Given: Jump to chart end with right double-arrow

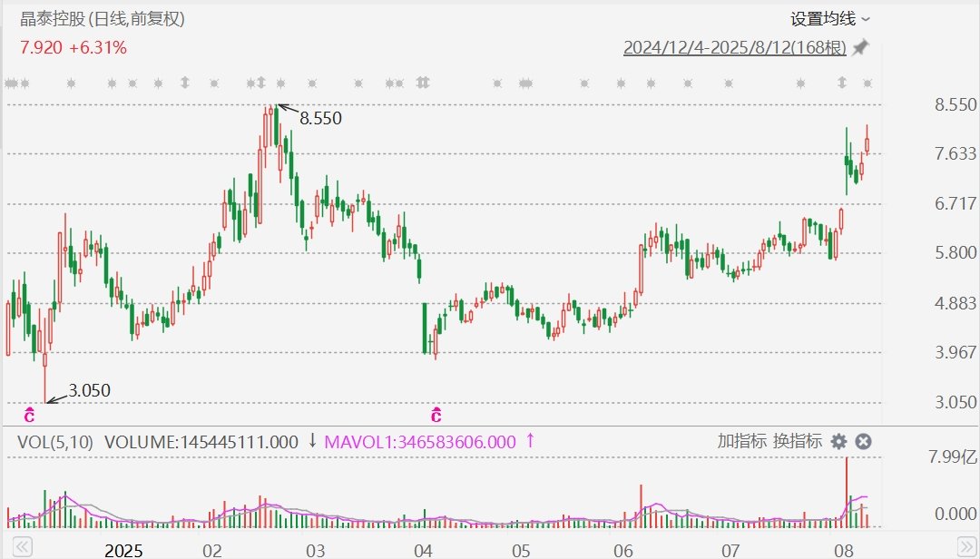Looking at the screenshot, I should point(967,546).
